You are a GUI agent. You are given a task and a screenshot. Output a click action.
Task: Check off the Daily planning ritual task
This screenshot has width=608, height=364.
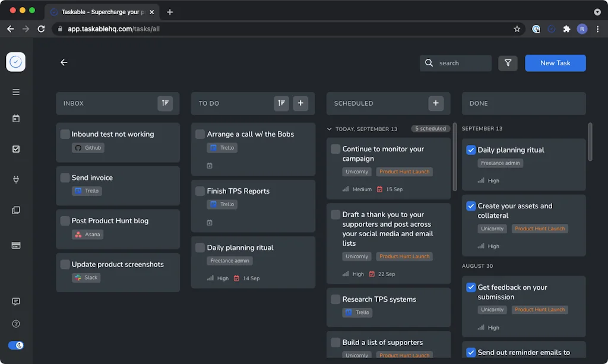point(200,248)
